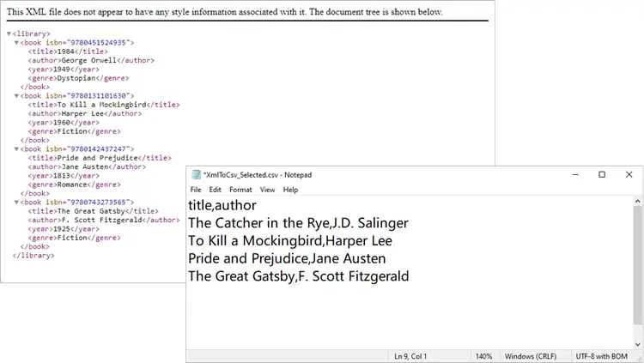Image resolution: width=644 pixels, height=363 pixels.
Task: Collapse the book with isbn 9780131101630
Action: point(16,95)
